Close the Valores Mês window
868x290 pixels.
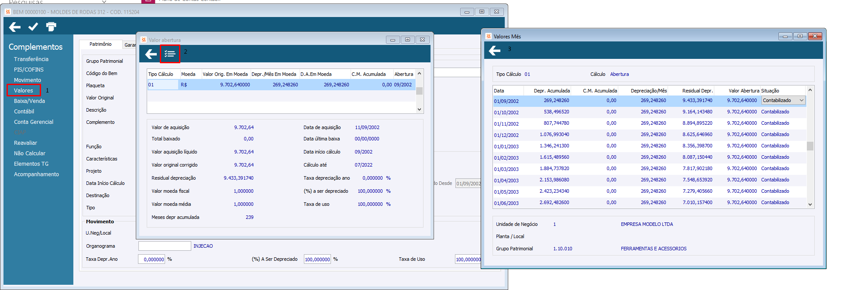(x=815, y=36)
